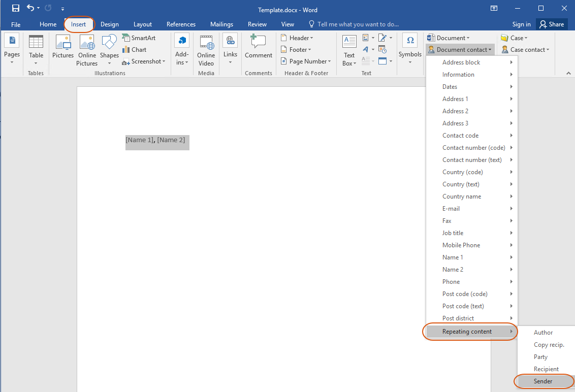The height and width of the screenshot is (392, 575).
Task: Click the Tell me search box
Action: click(x=358, y=24)
